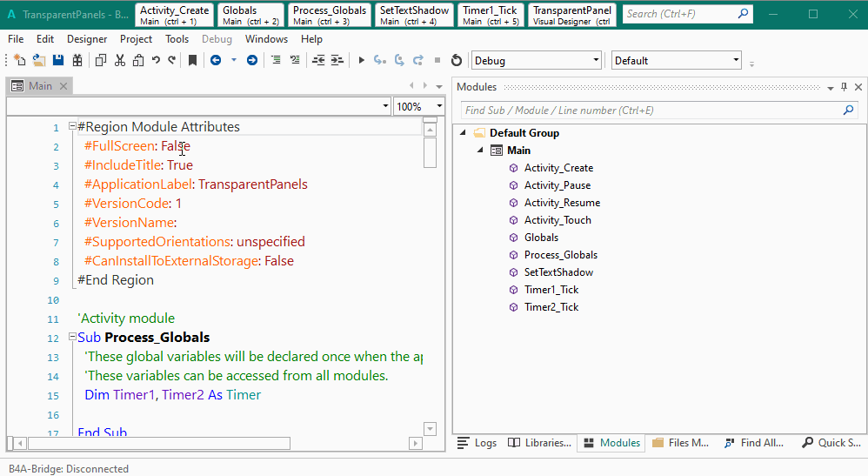This screenshot has width=868, height=476.
Task: Navigate forward with the blue right arrow
Action: coord(252,60)
